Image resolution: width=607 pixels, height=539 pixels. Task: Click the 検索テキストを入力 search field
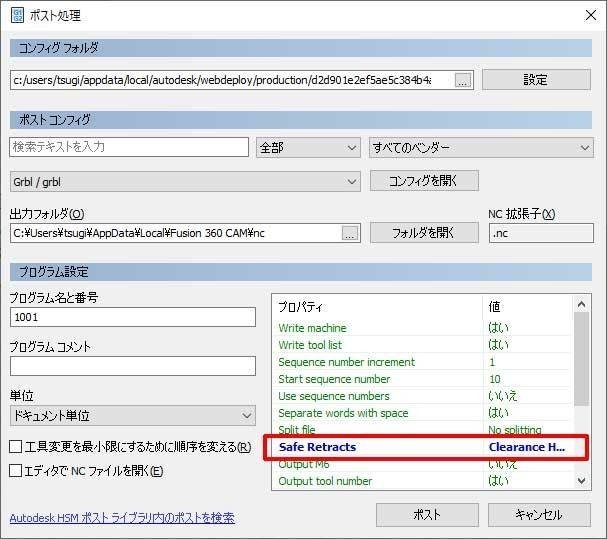(x=129, y=147)
